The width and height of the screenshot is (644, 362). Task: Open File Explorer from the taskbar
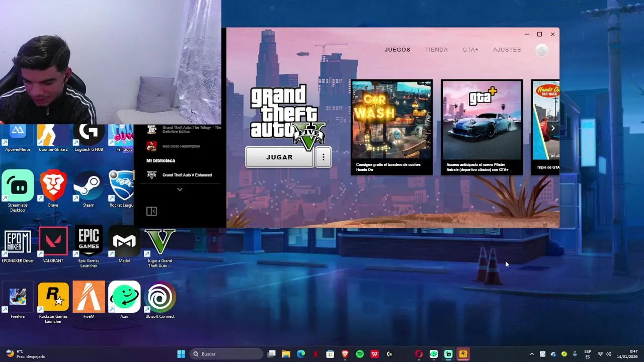point(286,354)
